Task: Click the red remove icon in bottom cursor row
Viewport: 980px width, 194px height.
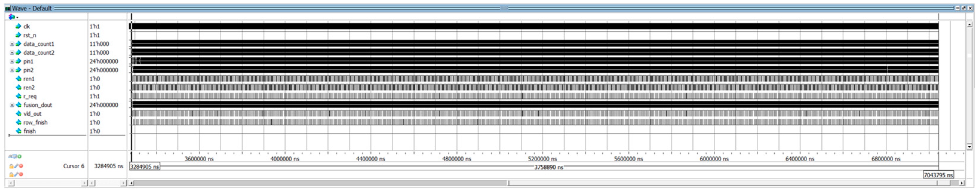Action: 21,175
